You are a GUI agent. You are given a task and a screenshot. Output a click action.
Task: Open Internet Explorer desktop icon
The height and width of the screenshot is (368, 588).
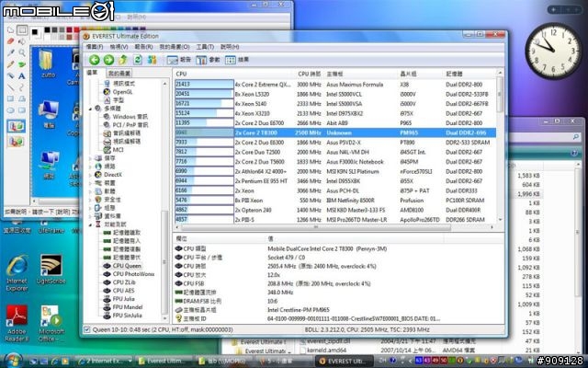tap(17, 273)
